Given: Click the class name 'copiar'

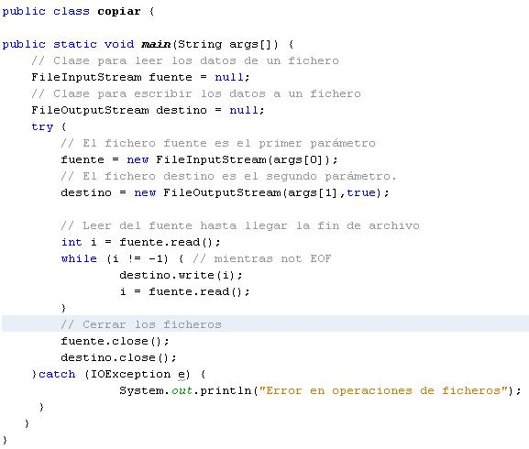Looking at the screenshot, I should [119, 12].
